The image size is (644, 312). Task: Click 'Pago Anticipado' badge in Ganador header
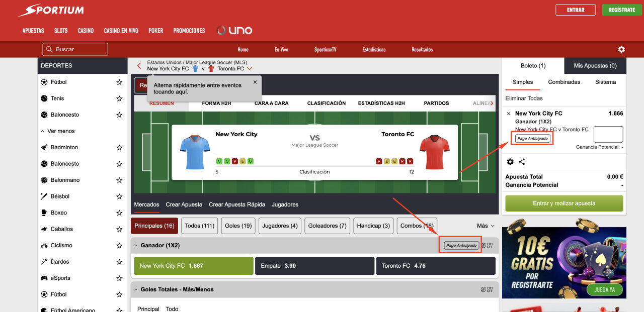click(x=461, y=246)
